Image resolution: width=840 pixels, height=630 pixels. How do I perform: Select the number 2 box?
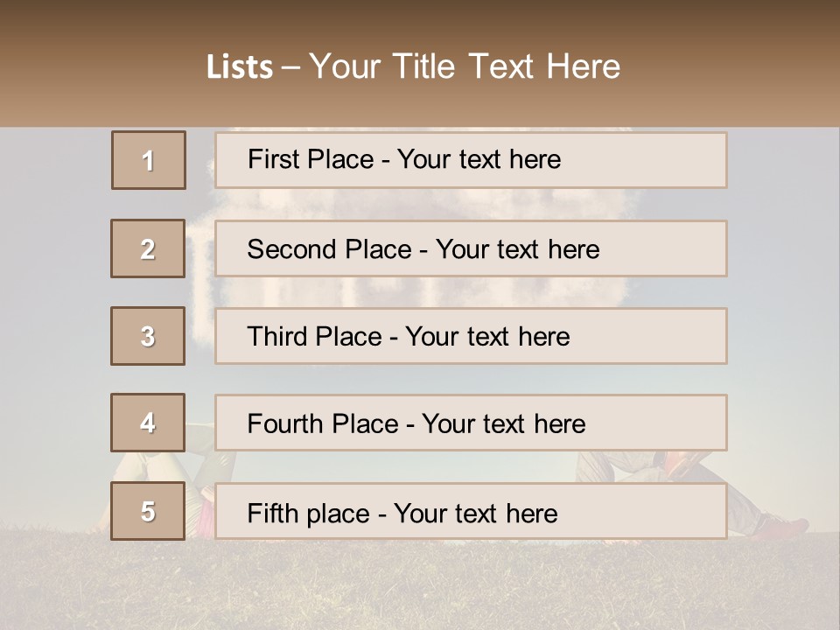[148, 248]
